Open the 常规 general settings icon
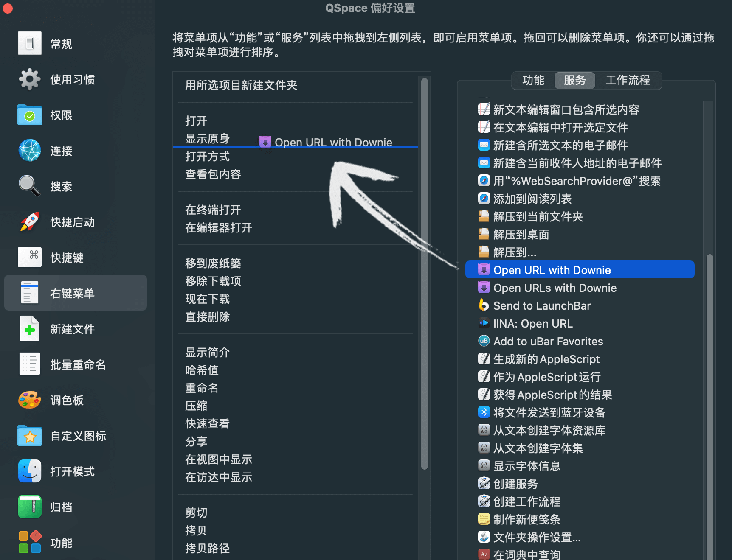This screenshot has width=732, height=560. click(x=30, y=43)
